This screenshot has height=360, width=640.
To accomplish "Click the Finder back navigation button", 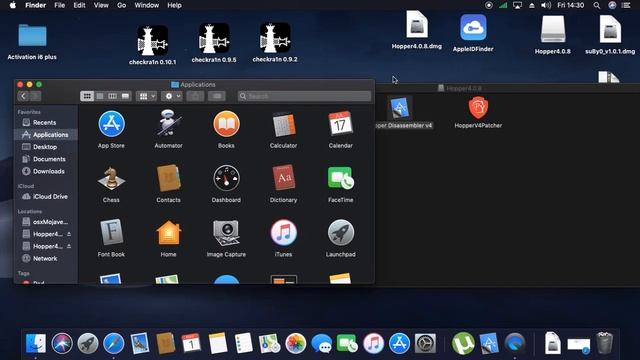I will click(23, 96).
